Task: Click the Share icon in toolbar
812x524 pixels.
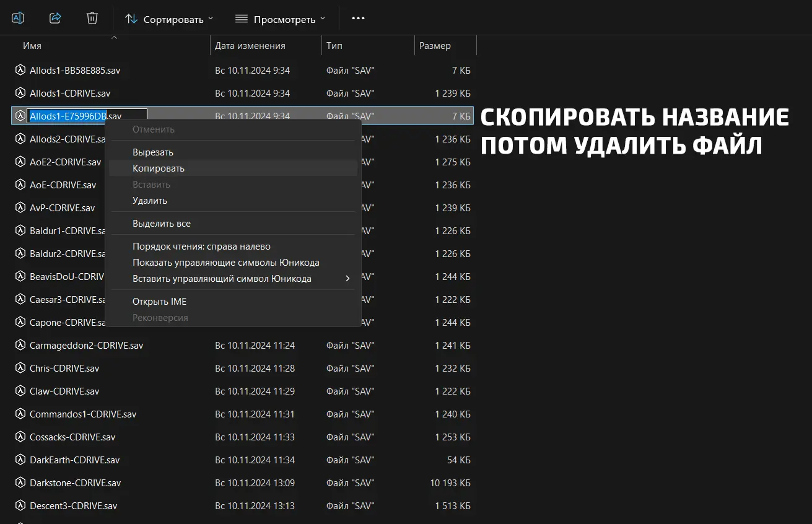Action: tap(55, 19)
